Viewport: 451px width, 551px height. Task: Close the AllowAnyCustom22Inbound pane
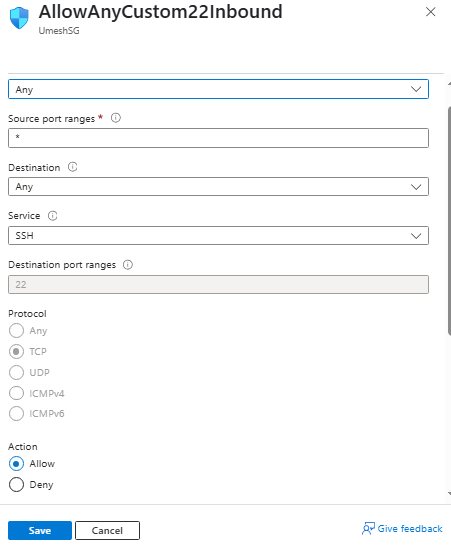pos(430,12)
